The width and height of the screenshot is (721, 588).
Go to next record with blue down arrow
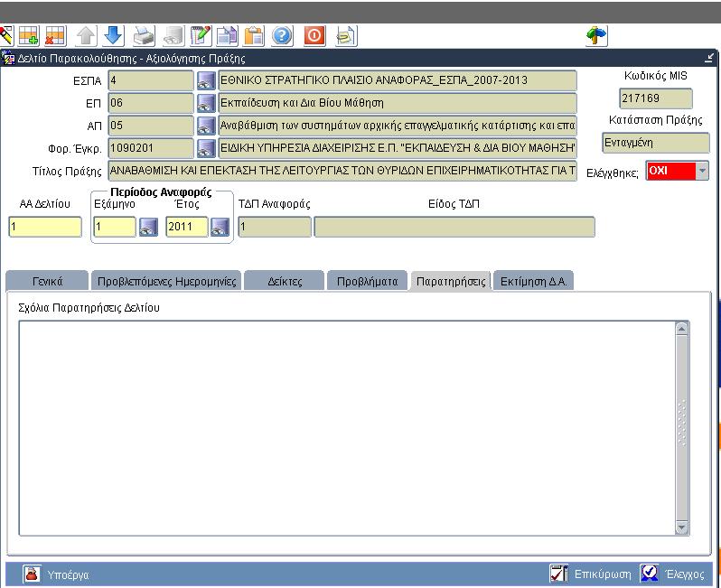[113, 35]
